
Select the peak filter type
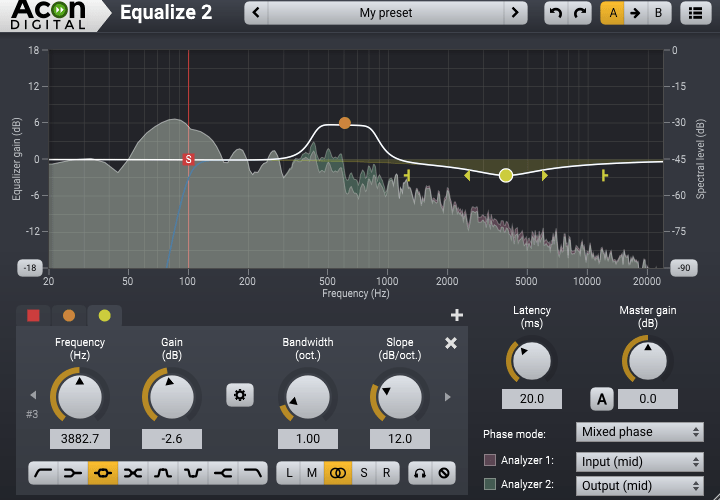(103, 473)
